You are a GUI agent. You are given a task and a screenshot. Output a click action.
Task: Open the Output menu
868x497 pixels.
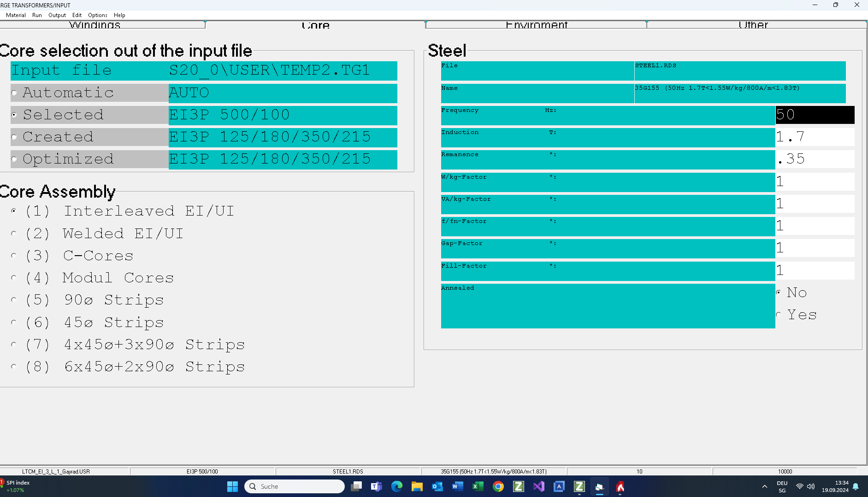[57, 15]
